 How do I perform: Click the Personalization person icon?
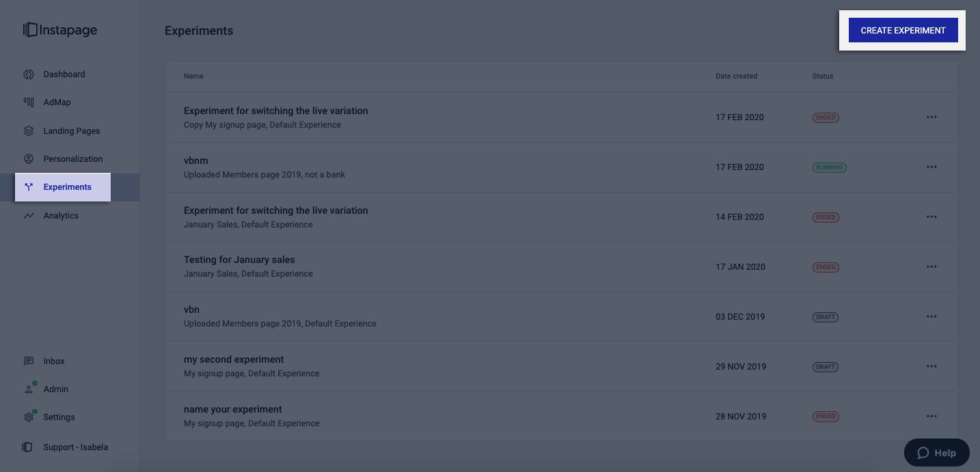point(29,159)
